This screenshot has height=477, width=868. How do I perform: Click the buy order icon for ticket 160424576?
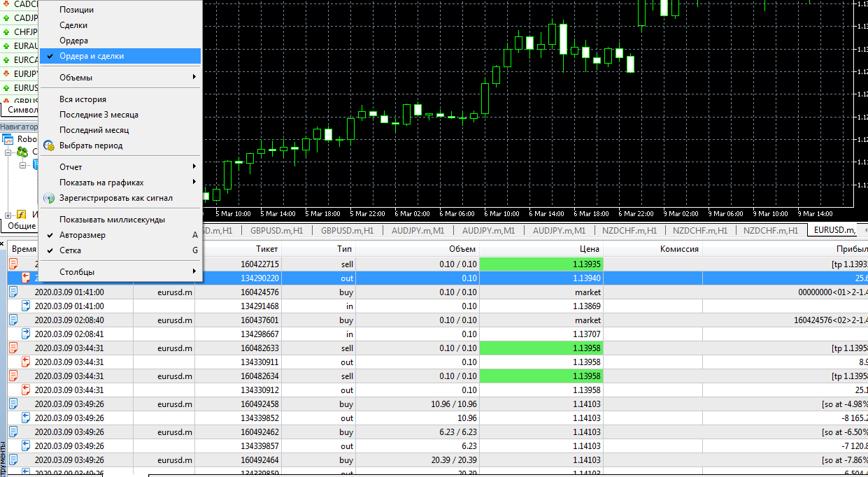coord(13,292)
